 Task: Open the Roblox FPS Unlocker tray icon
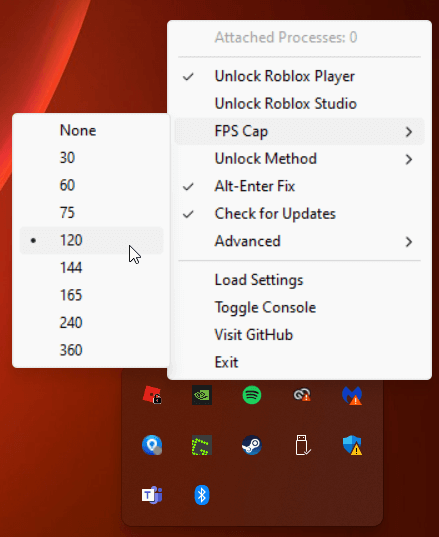(x=152, y=395)
